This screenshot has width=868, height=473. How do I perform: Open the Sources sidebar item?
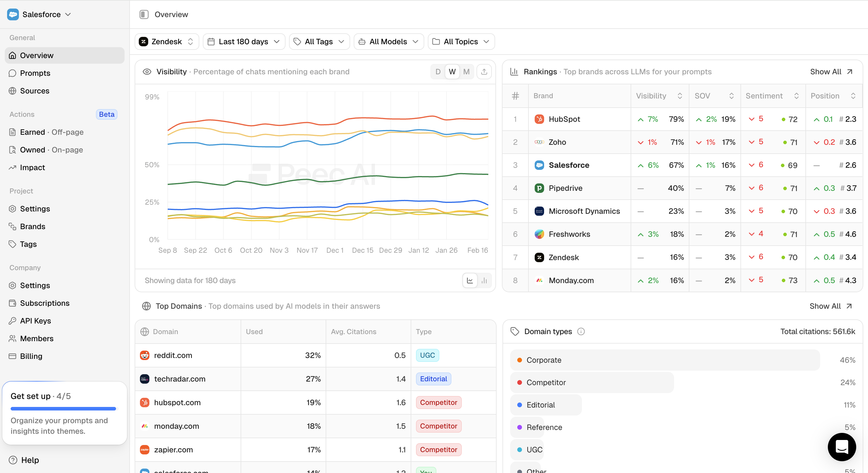[x=34, y=91]
